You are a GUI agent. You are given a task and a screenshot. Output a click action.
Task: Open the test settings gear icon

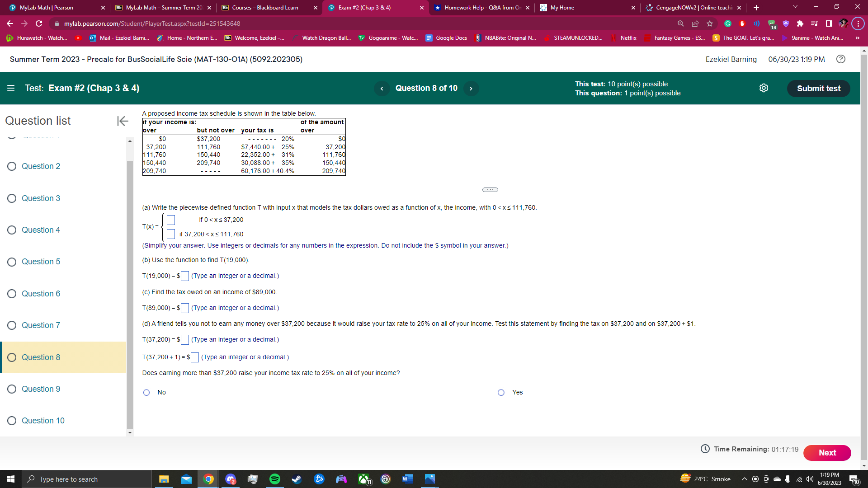tap(764, 88)
